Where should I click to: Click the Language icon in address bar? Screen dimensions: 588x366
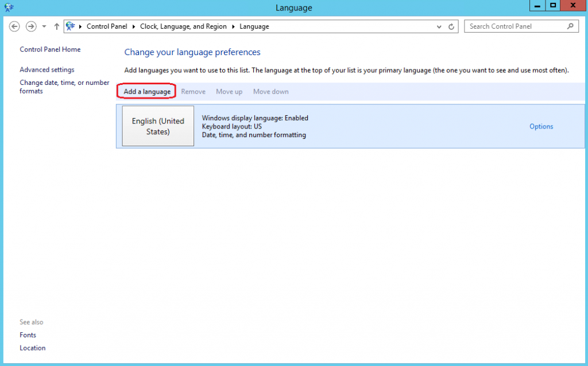coord(71,26)
